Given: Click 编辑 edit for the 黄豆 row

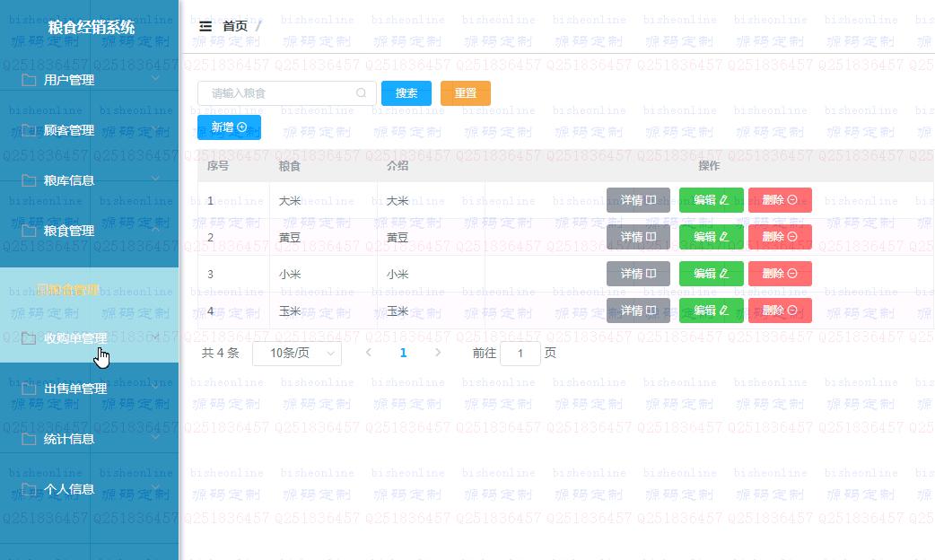Looking at the screenshot, I should (x=712, y=237).
